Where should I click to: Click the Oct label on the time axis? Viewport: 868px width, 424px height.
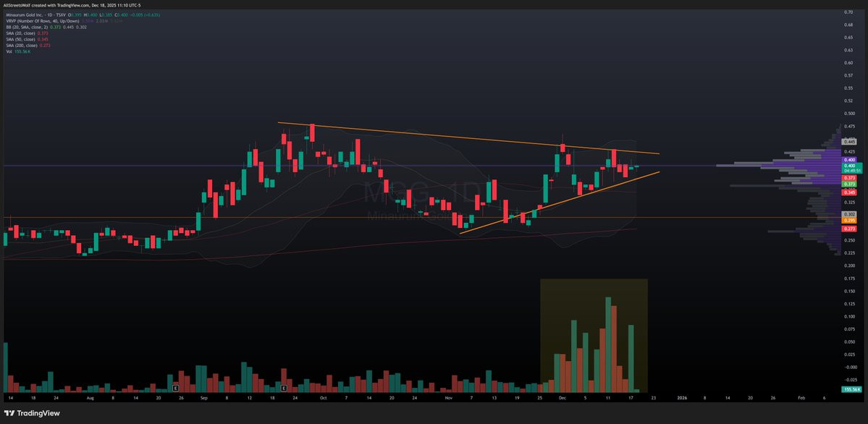tap(324, 397)
